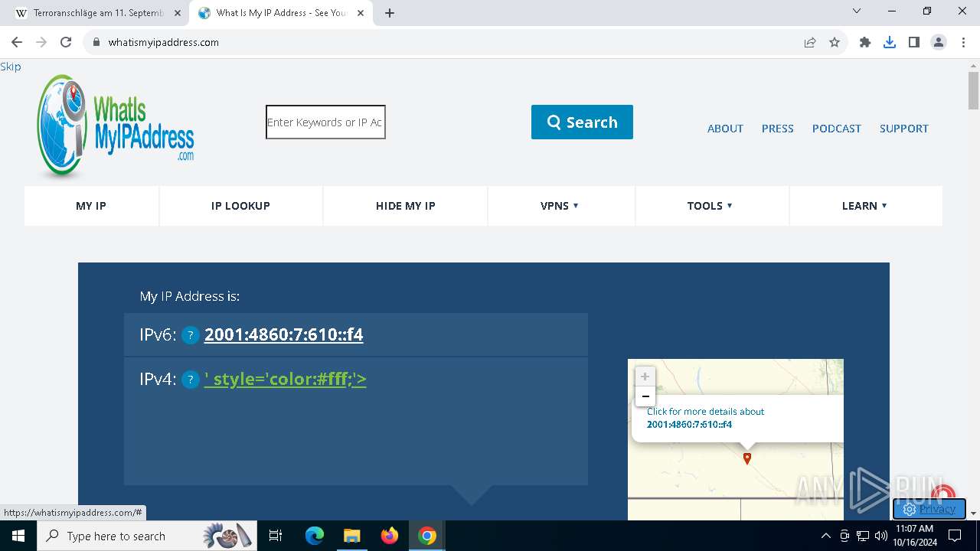Reload the current page
Screen dimensions: 980x551
[66, 42]
